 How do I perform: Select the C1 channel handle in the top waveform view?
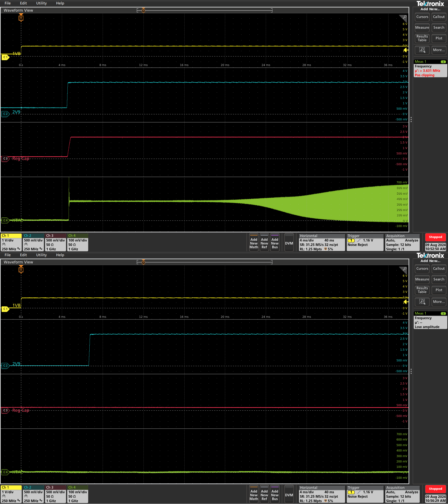pos(5,57)
